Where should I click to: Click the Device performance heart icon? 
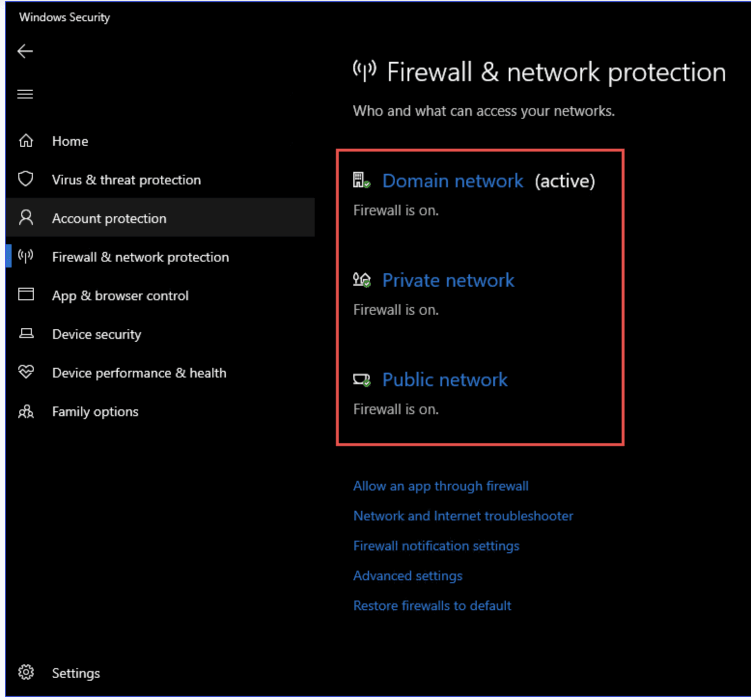26,372
